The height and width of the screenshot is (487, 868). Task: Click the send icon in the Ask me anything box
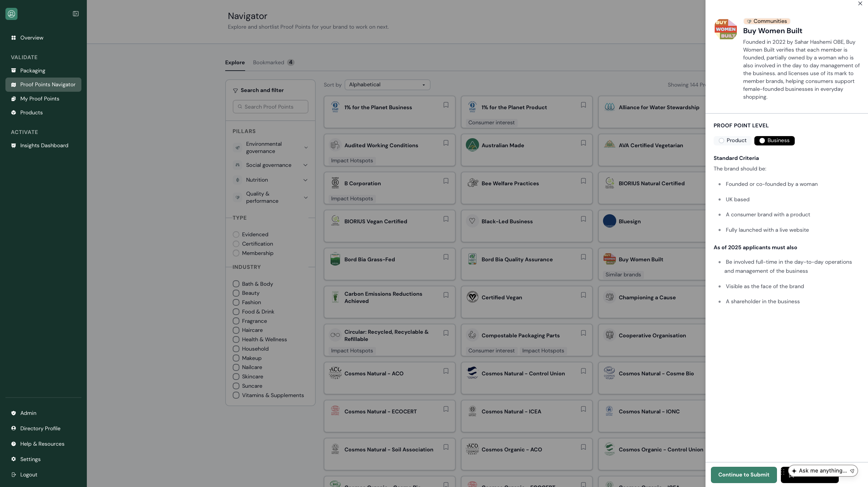tap(852, 471)
